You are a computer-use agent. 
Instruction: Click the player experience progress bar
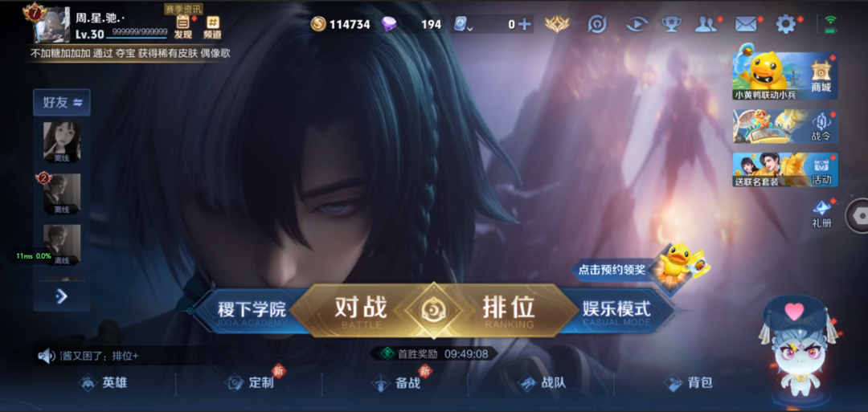point(137,37)
